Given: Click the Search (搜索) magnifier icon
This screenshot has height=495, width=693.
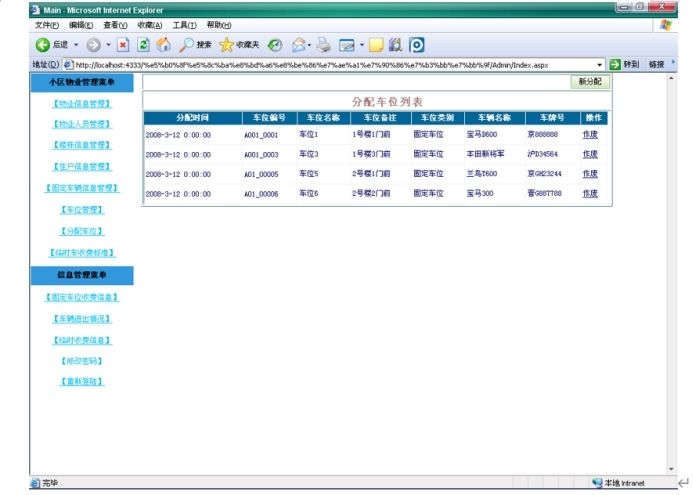Looking at the screenshot, I should click(187, 45).
